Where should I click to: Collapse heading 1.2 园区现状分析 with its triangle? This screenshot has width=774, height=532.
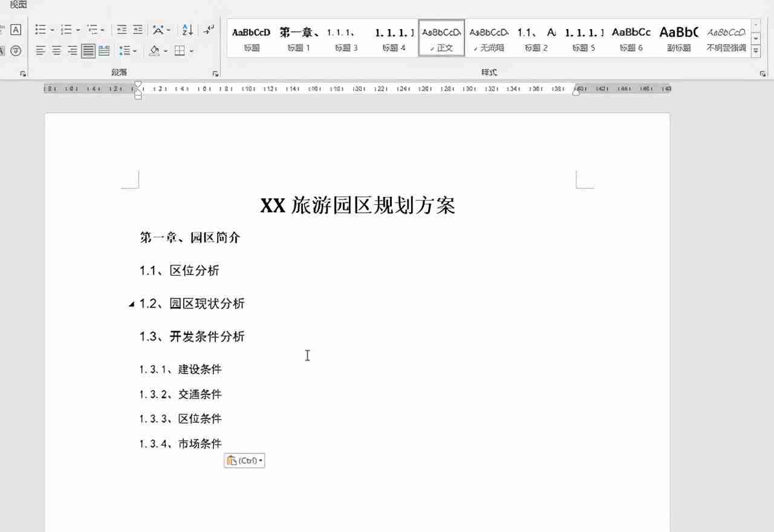point(131,304)
